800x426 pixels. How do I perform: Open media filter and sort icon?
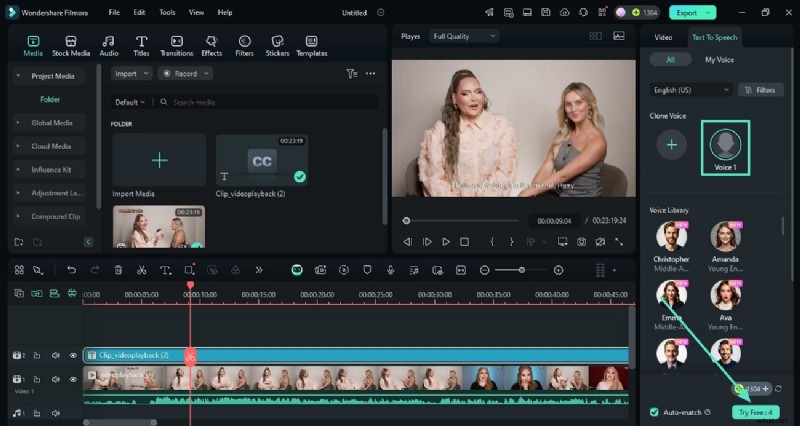click(x=352, y=74)
